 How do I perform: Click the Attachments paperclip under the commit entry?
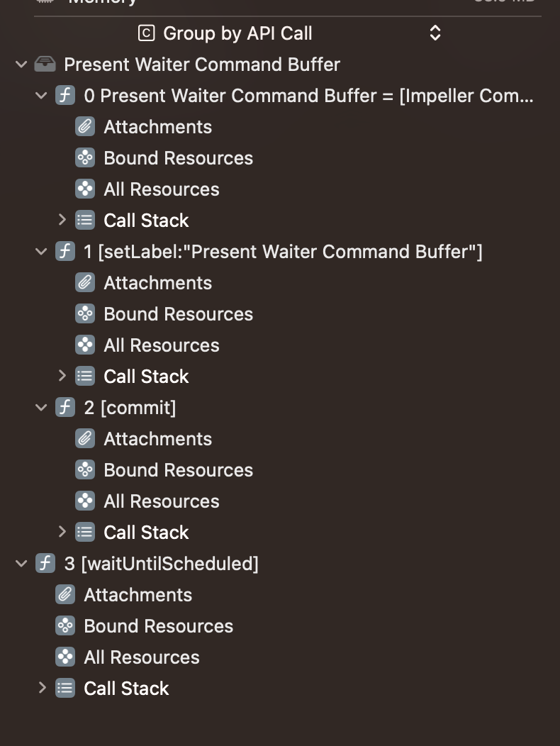[85, 438]
